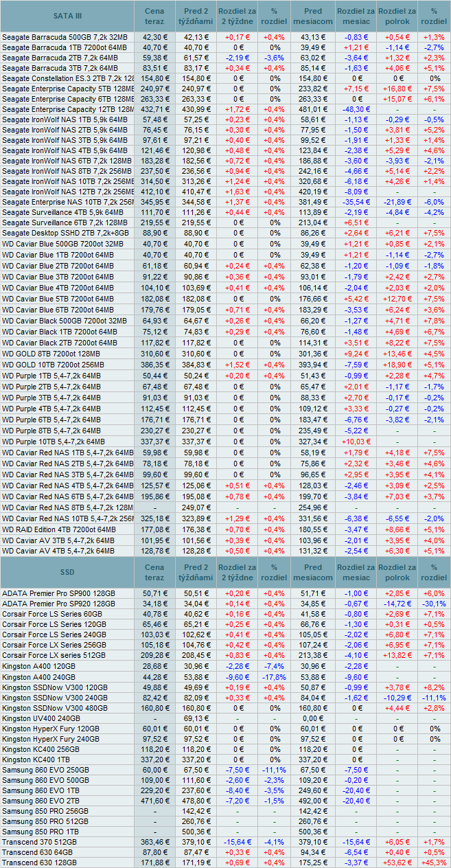Select Kingston SSDNow V300 480GB
Image resolution: width=451 pixels, height=868 pixels.
point(55,708)
